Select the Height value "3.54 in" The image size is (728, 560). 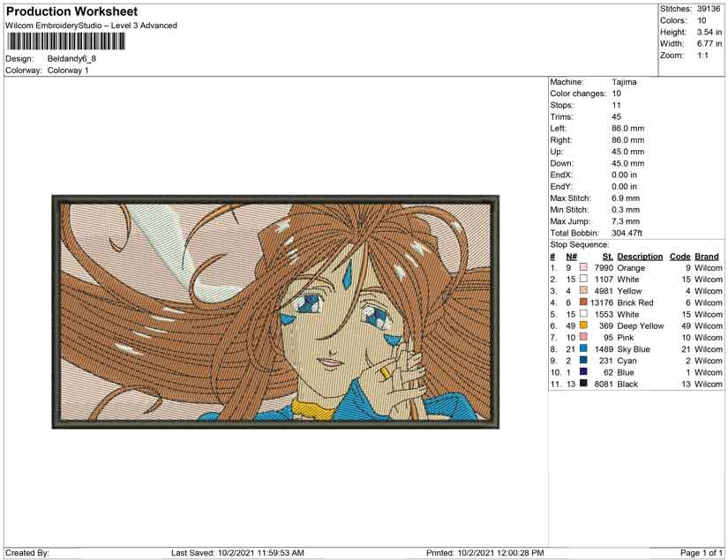(709, 32)
